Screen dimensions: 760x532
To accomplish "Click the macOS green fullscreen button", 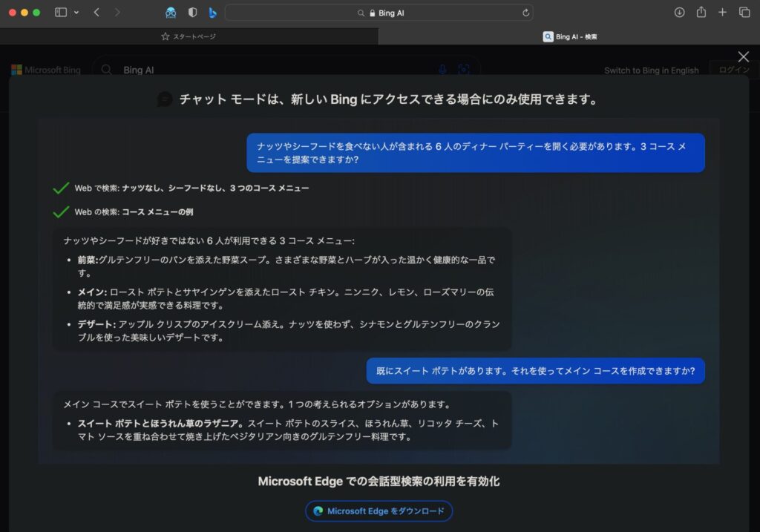I will coord(36,13).
